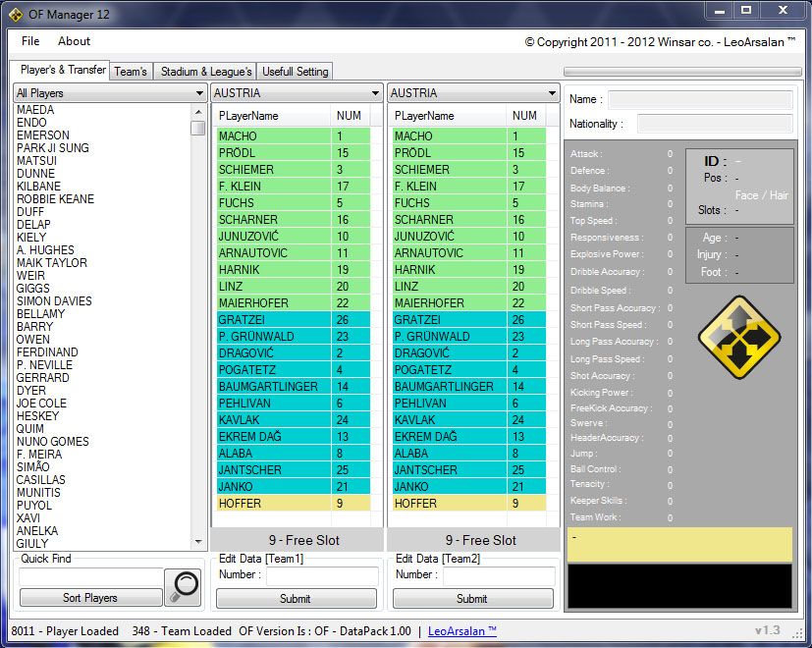Click the magnifier Quick Find search icon

pyautogui.click(x=183, y=586)
